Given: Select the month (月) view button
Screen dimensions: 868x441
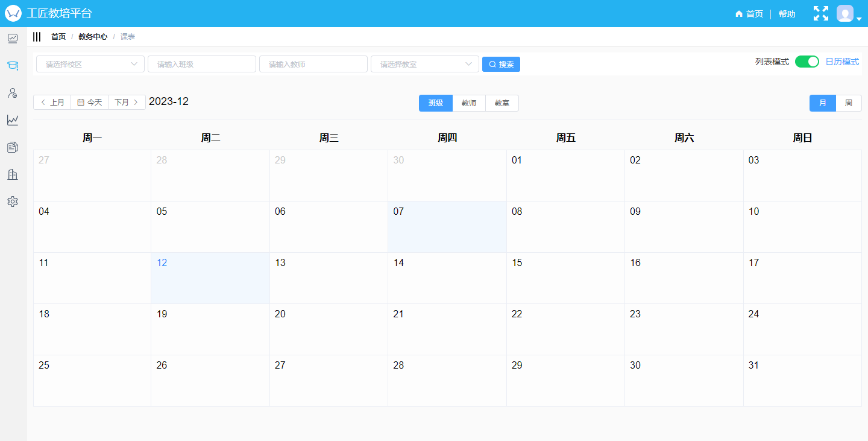Looking at the screenshot, I should pyautogui.click(x=823, y=103).
